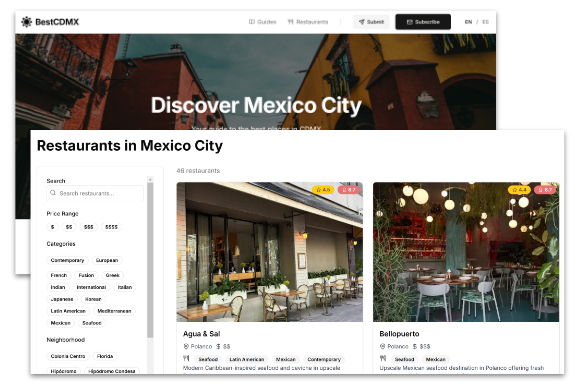Select the $$$$ price range chip

coord(111,227)
